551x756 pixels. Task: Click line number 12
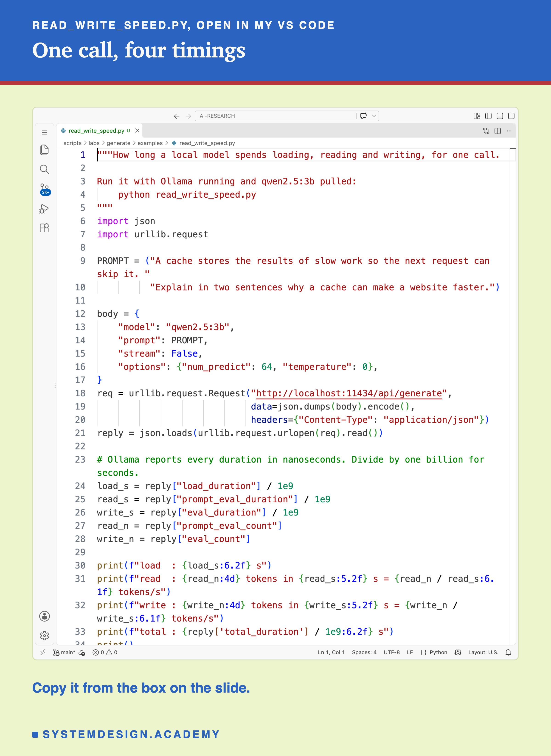tap(80, 314)
